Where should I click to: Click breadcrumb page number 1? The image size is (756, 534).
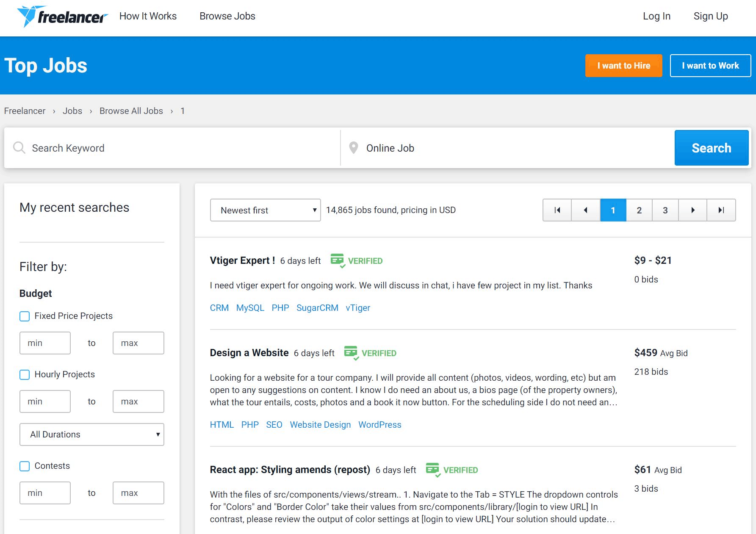[183, 111]
